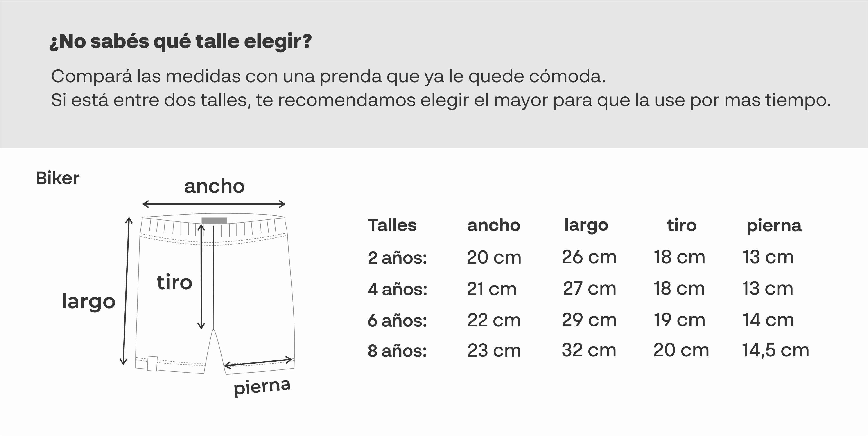Click the 14,5 cm pierna value

[x=775, y=351]
